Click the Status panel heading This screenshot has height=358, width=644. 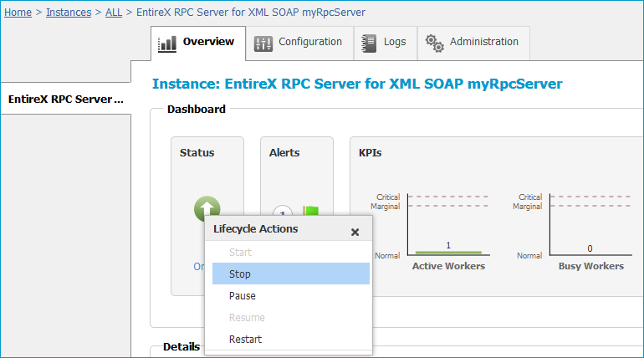(x=197, y=153)
